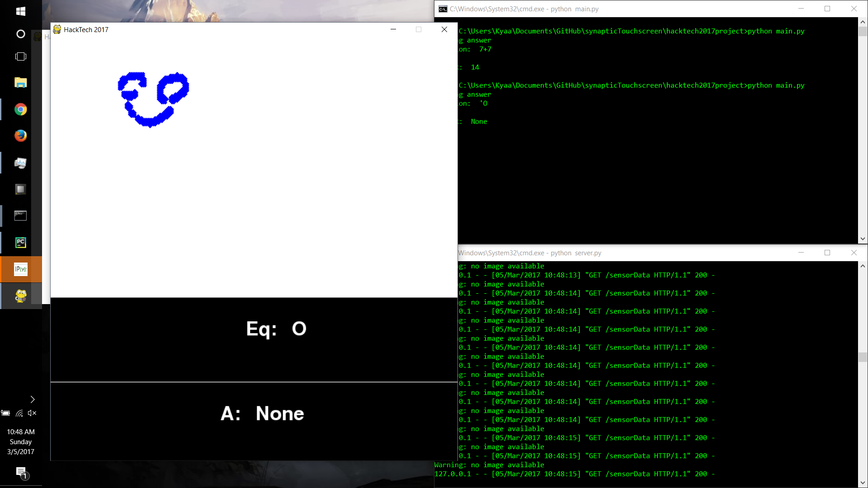This screenshot has height=488, width=868.
Task: Launch File Explorer from taskbar
Action: coord(21,83)
